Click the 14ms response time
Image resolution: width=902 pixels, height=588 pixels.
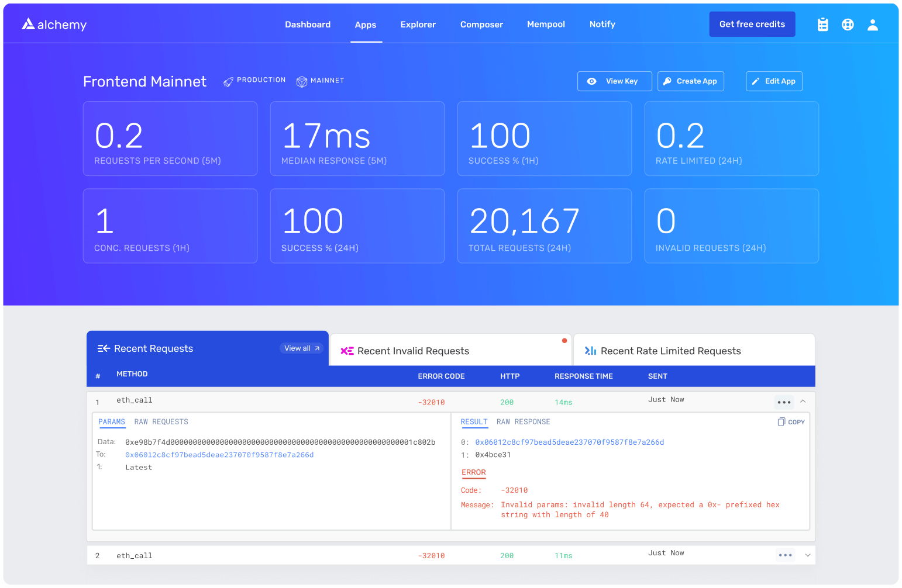pos(563,403)
